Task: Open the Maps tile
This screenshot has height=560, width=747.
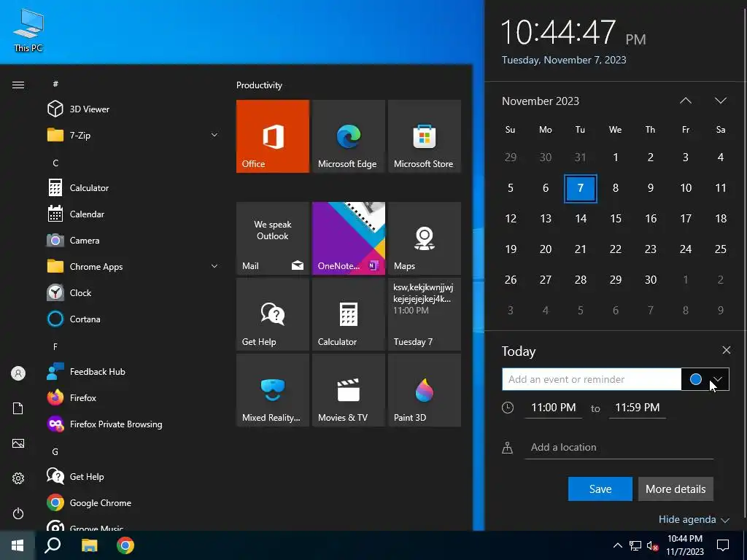Action: 425,238
